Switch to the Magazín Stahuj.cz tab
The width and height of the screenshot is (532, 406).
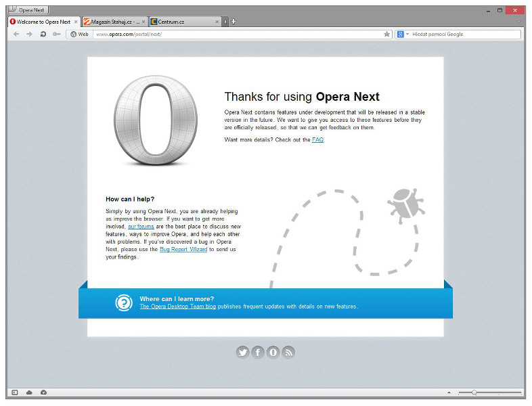click(x=114, y=22)
